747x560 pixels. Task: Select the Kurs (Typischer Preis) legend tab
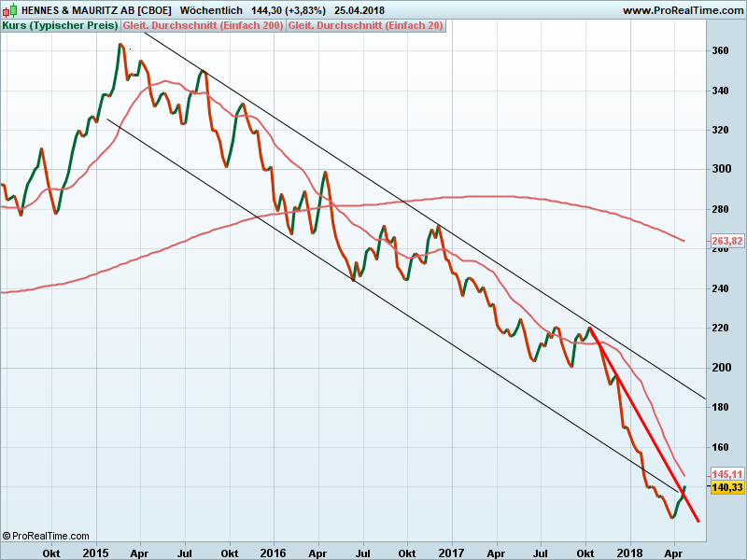61,25
